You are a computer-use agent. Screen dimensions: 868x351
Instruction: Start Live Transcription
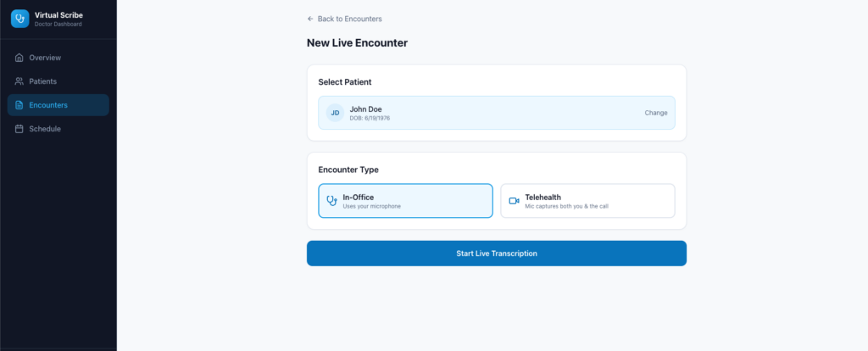click(x=496, y=253)
